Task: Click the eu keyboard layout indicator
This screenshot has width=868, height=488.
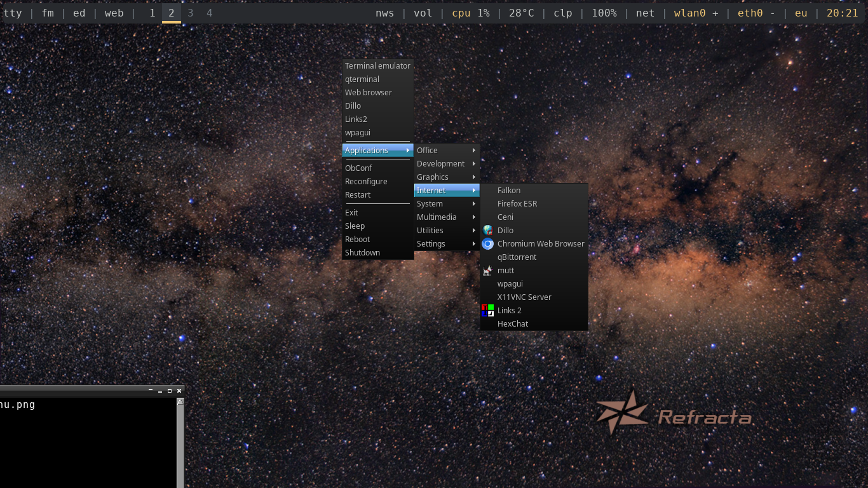Action: pos(801,13)
